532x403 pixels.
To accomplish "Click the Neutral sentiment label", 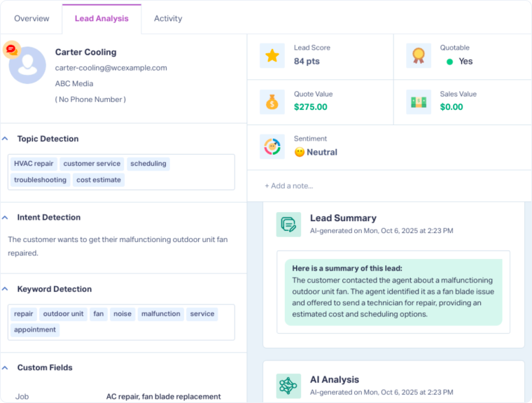I will pos(321,153).
